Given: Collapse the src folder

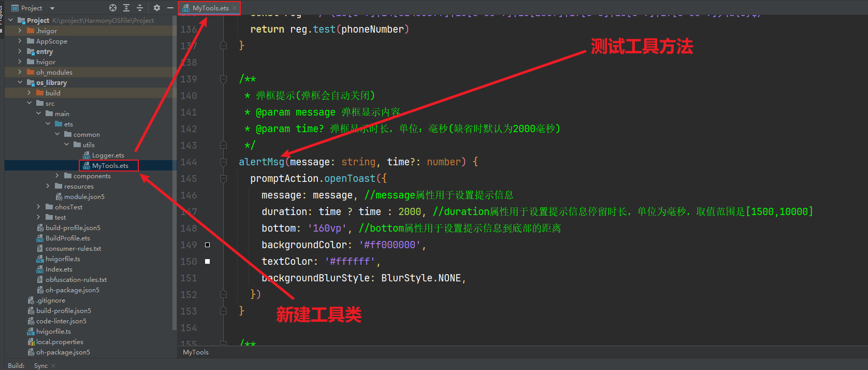Looking at the screenshot, I should [x=30, y=103].
